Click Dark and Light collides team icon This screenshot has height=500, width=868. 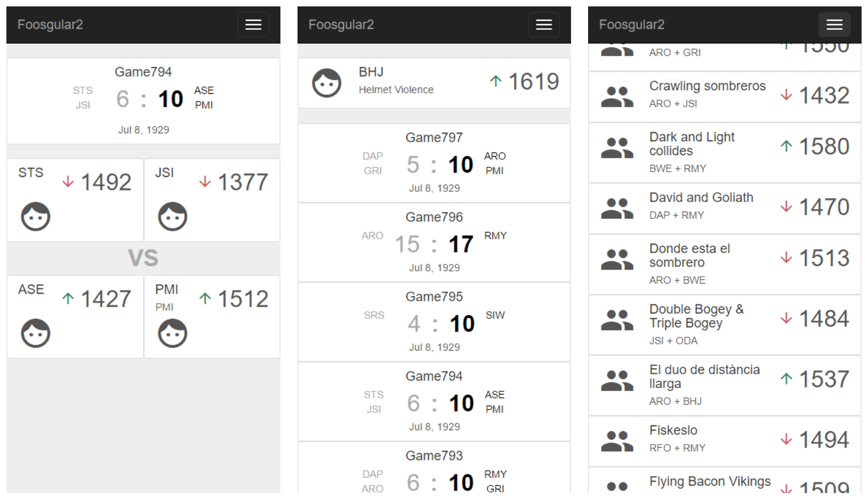click(617, 148)
